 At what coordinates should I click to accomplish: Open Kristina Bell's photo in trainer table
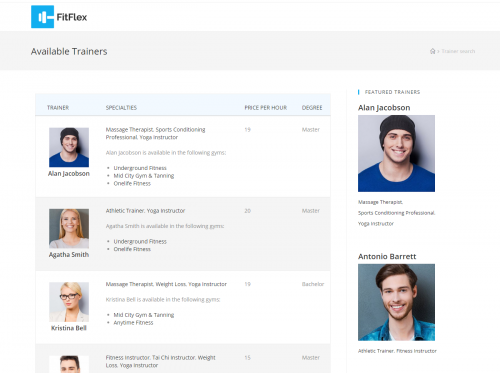click(x=69, y=302)
